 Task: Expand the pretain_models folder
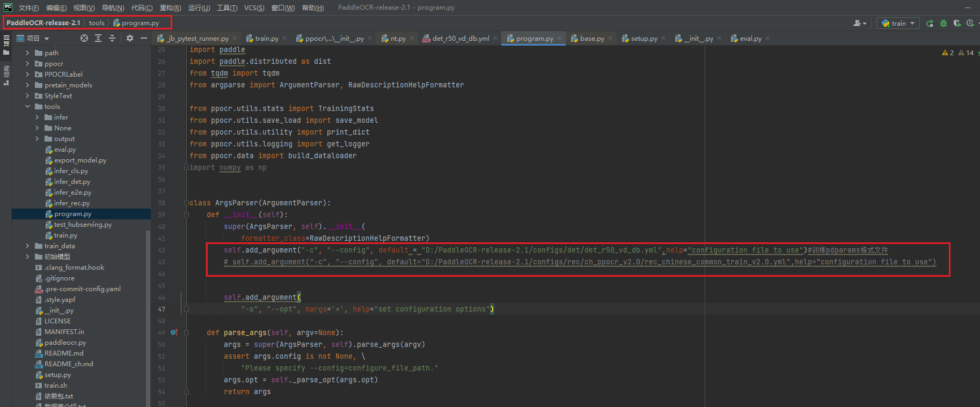click(27, 85)
